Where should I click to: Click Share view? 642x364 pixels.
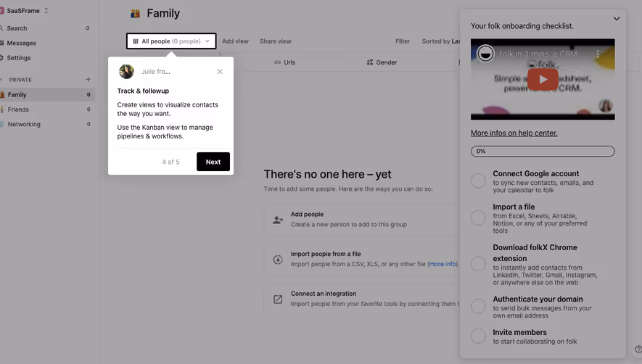coord(275,41)
